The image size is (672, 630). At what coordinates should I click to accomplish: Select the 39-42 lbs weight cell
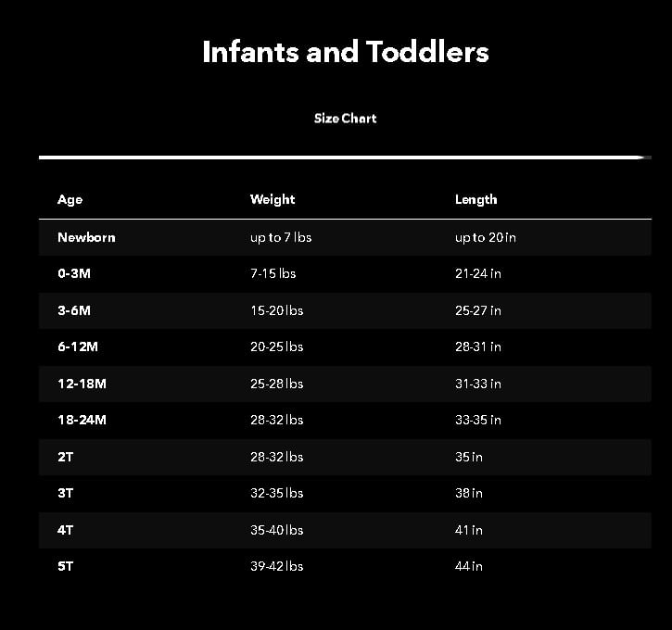coord(276,566)
